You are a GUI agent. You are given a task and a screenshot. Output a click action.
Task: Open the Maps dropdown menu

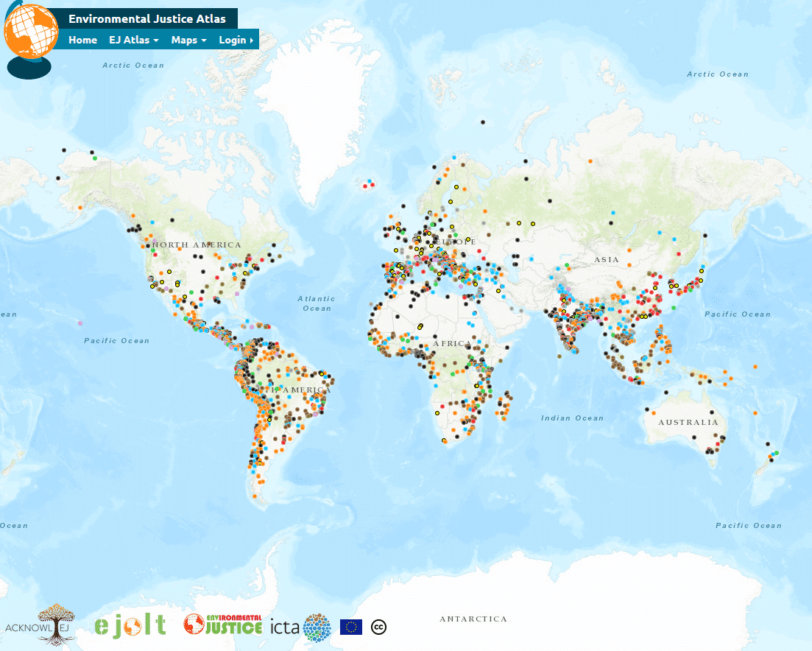[x=188, y=40]
